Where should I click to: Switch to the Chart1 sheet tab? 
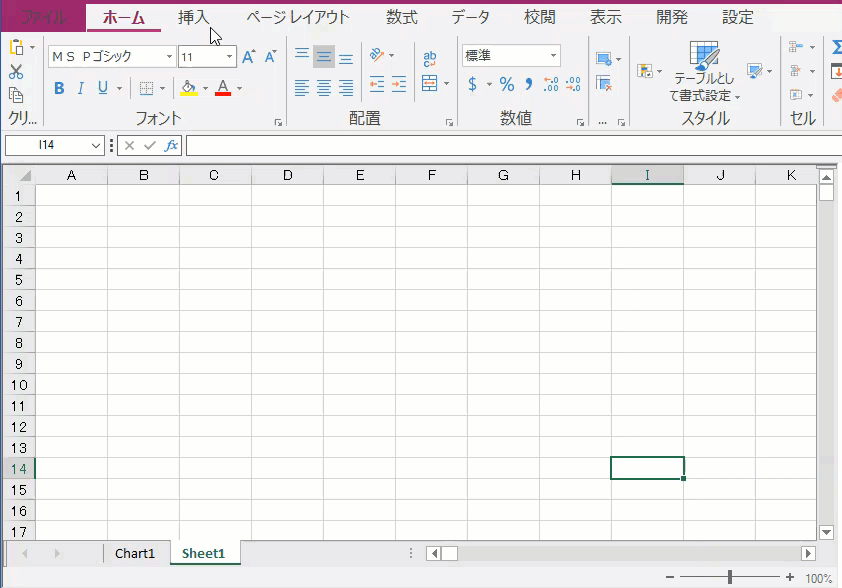(x=135, y=553)
